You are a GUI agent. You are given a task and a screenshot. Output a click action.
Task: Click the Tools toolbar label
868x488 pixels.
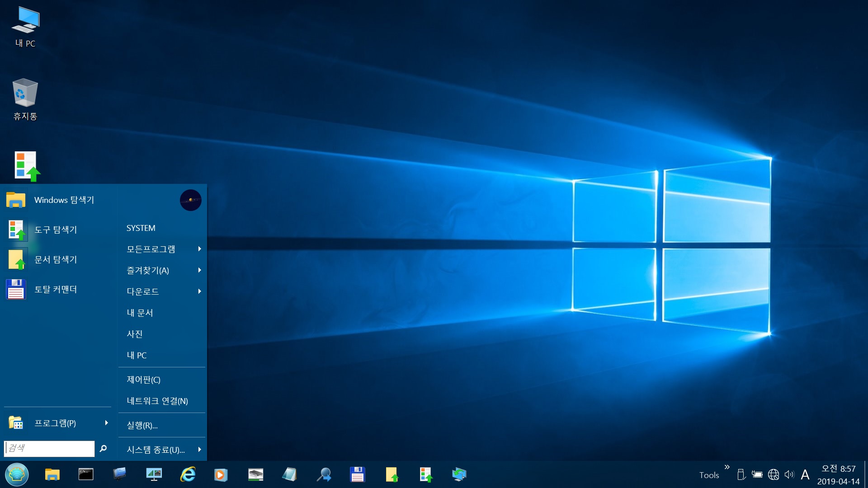(709, 475)
